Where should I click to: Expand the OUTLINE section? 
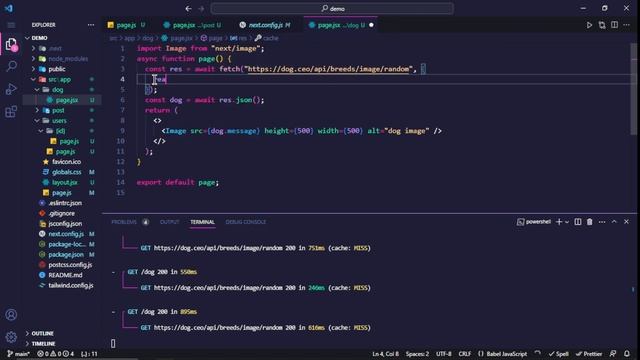pyautogui.click(x=42, y=333)
